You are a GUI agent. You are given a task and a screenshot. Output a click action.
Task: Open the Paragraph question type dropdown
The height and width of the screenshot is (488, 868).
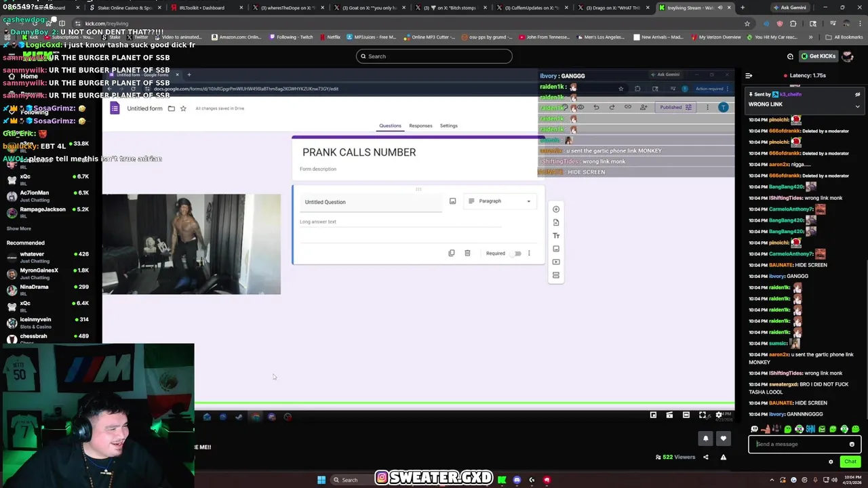click(x=499, y=201)
